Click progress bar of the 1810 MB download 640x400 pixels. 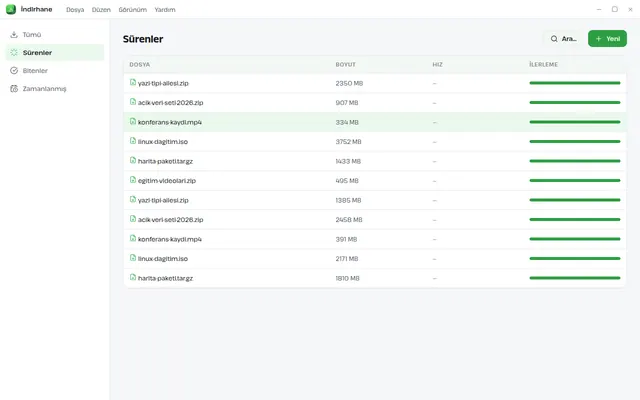point(575,278)
